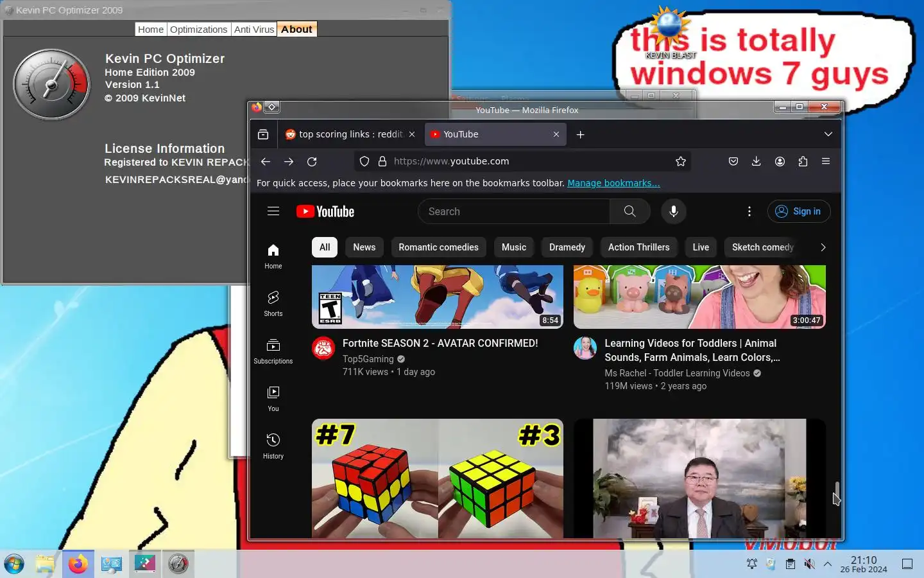This screenshot has height=578, width=924.
Task: Open the Fortnite video thumbnail
Action: click(x=438, y=297)
